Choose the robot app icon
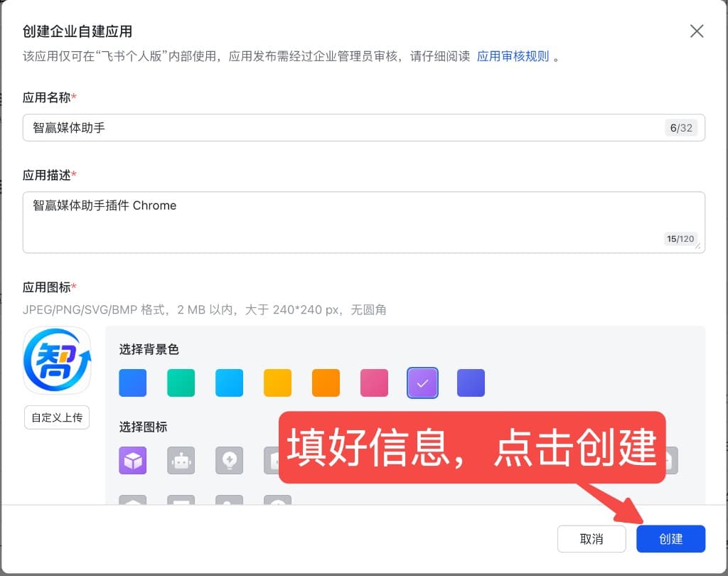728x576 pixels. [181, 460]
